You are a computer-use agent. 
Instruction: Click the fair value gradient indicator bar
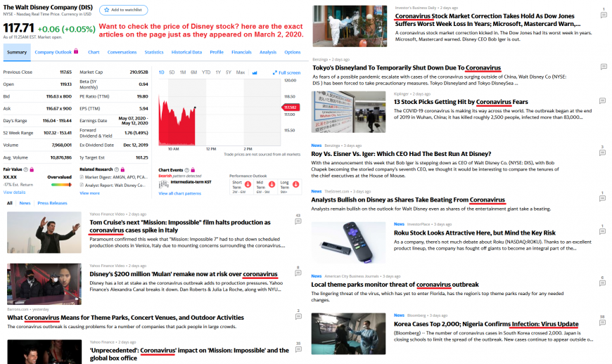point(61,185)
